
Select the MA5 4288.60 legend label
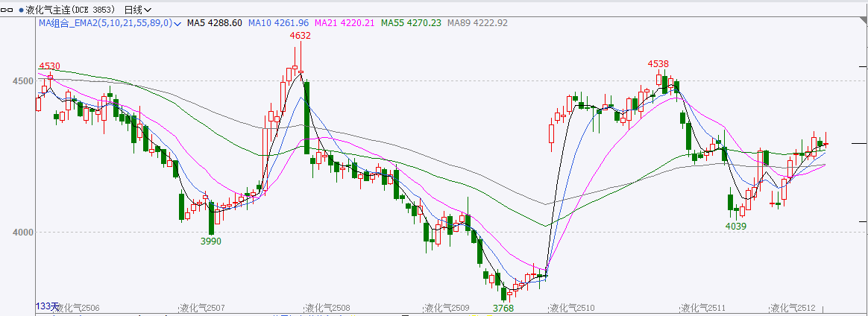click(x=214, y=23)
